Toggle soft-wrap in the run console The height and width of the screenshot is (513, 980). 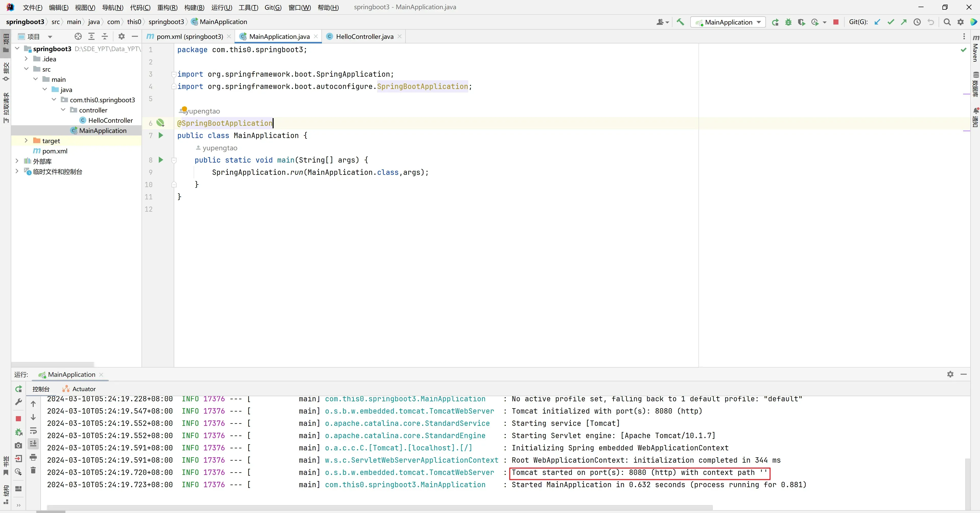point(33,431)
